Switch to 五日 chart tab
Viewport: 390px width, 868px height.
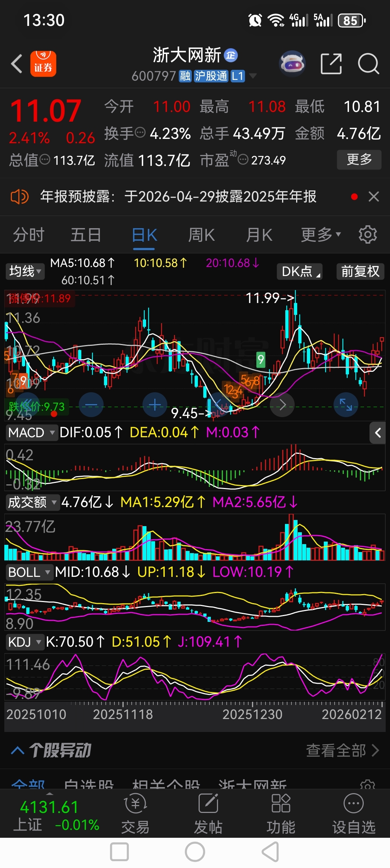tap(86, 235)
